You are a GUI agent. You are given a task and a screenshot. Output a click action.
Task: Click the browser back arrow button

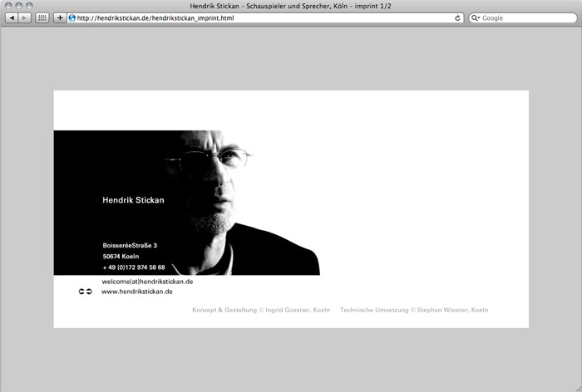12,17
